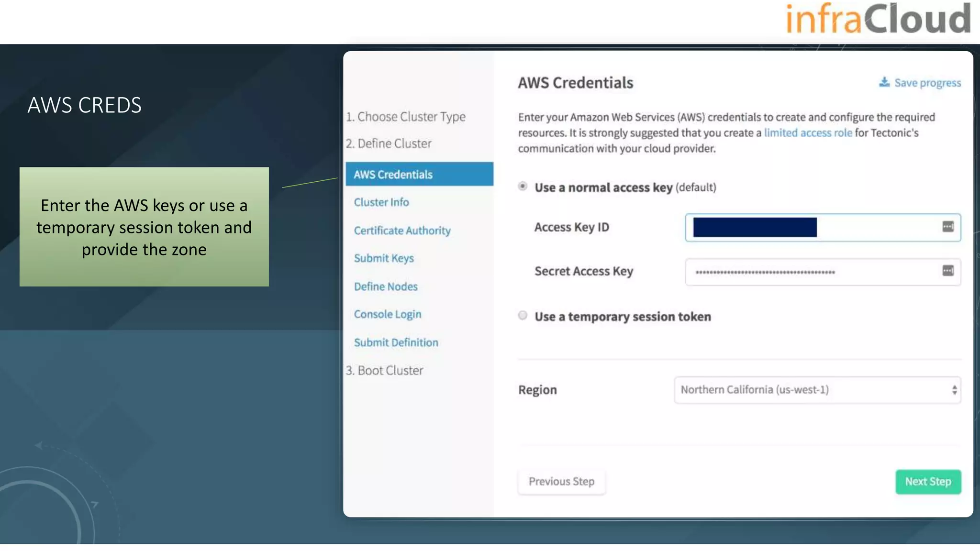Select 1. Choose Cluster Type section
Screen dimensions: 980x551
pos(406,117)
